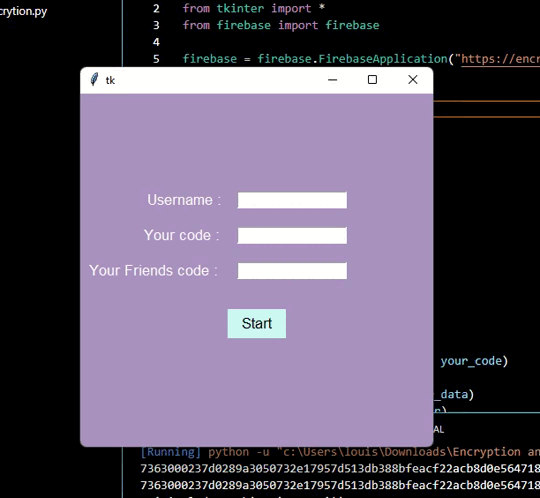Screen dimensions: 540x498
Task: Click the Your Friends code input field
Action: (x=292, y=271)
